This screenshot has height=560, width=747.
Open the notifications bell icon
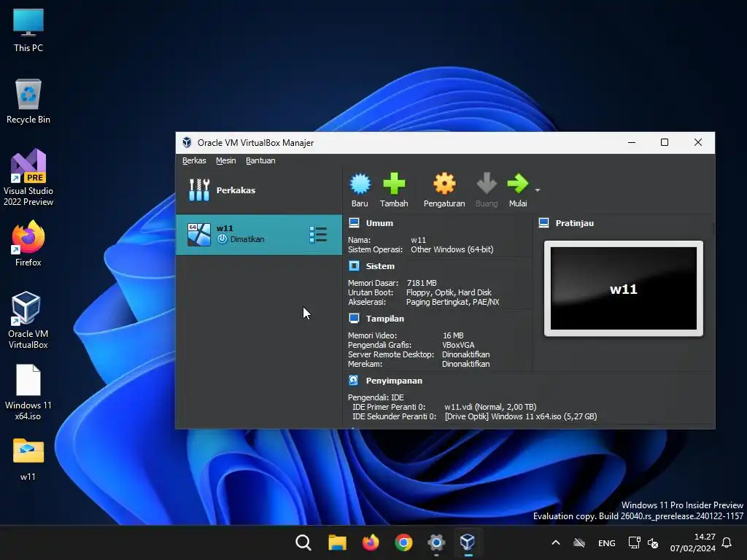click(727, 542)
